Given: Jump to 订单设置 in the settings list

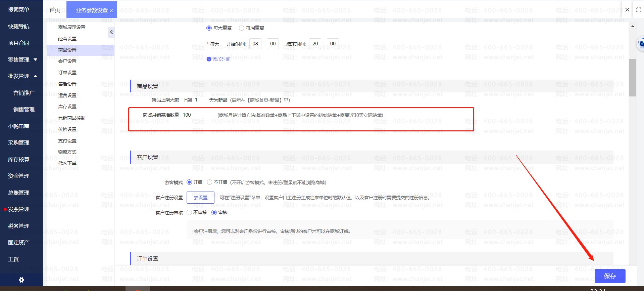Looking at the screenshot, I should (x=67, y=73).
